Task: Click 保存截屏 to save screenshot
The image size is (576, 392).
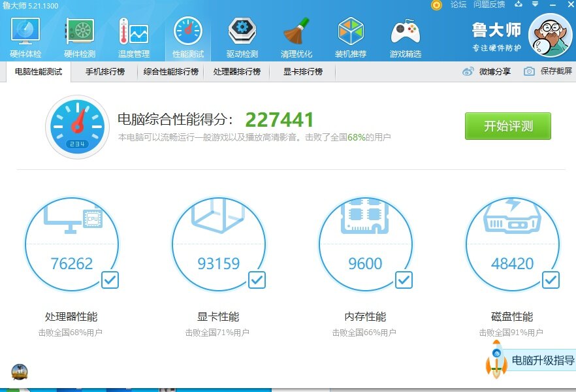Action: tap(548, 72)
